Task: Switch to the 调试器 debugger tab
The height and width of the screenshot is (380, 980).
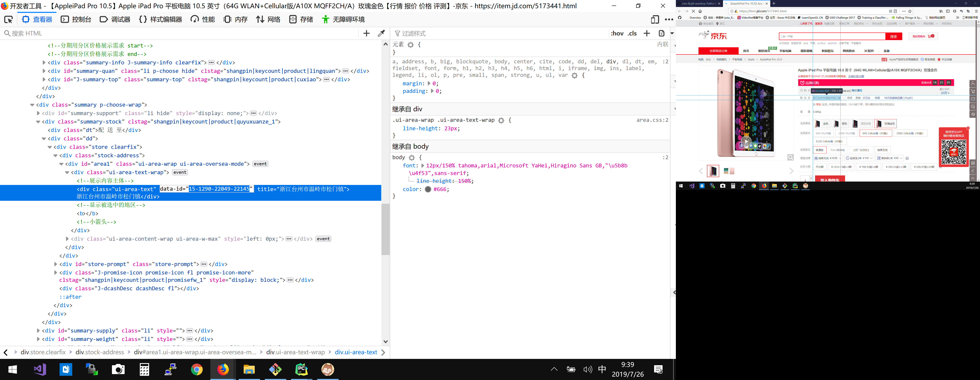Action: click(x=115, y=19)
